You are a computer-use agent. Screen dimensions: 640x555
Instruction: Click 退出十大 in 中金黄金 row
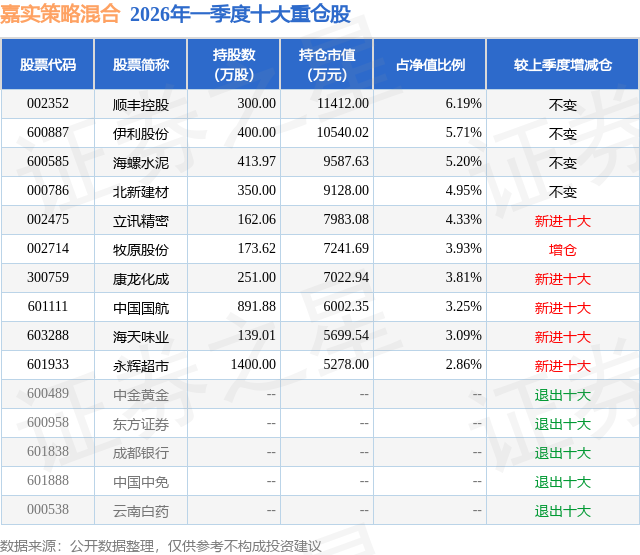click(563, 395)
